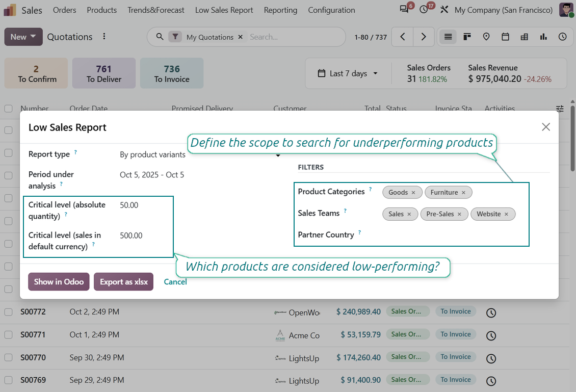Screen dimensions: 576x392
Task: Click the search magnifier icon
Action: click(160, 37)
